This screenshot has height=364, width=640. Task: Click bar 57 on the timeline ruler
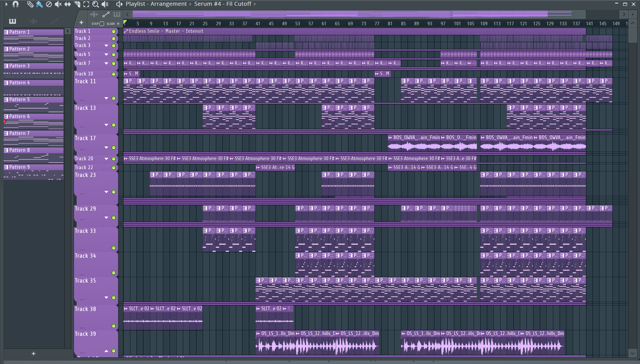point(311,24)
